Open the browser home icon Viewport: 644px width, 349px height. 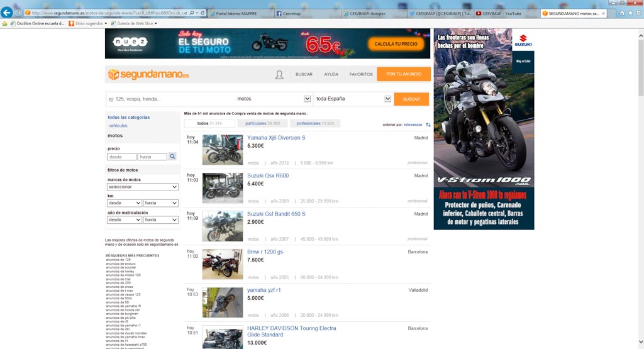(x=622, y=13)
